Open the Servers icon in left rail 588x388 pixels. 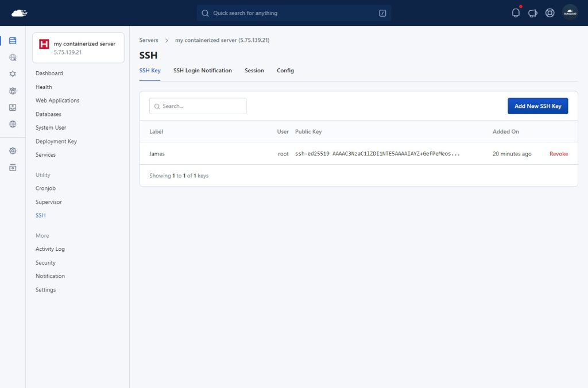[13, 41]
